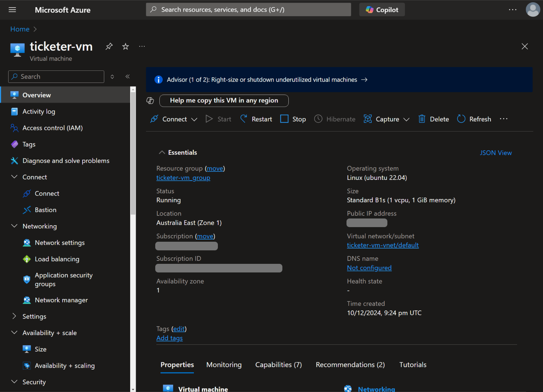Focus the global search resources box
This screenshot has width=543, height=392.
click(x=248, y=10)
